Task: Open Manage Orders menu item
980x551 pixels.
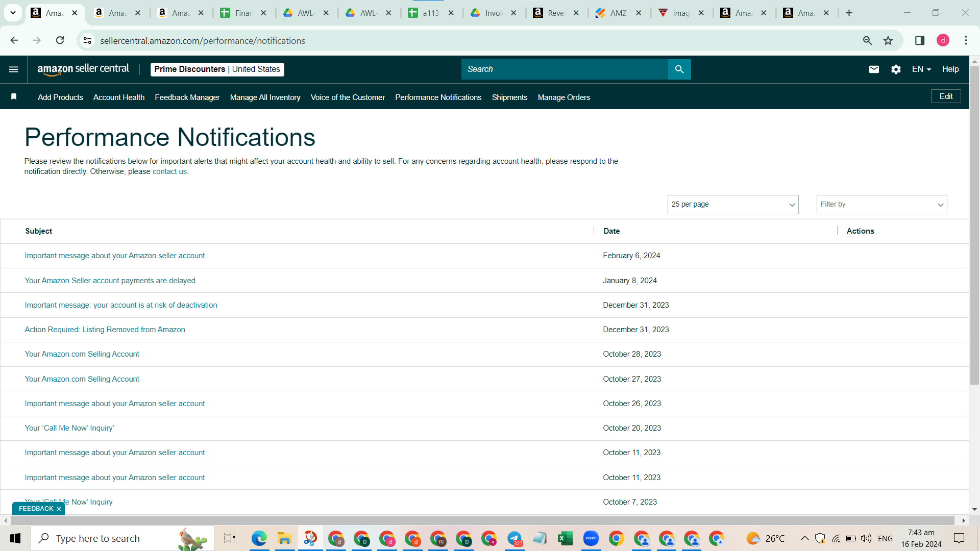Action: coord(564,97)
